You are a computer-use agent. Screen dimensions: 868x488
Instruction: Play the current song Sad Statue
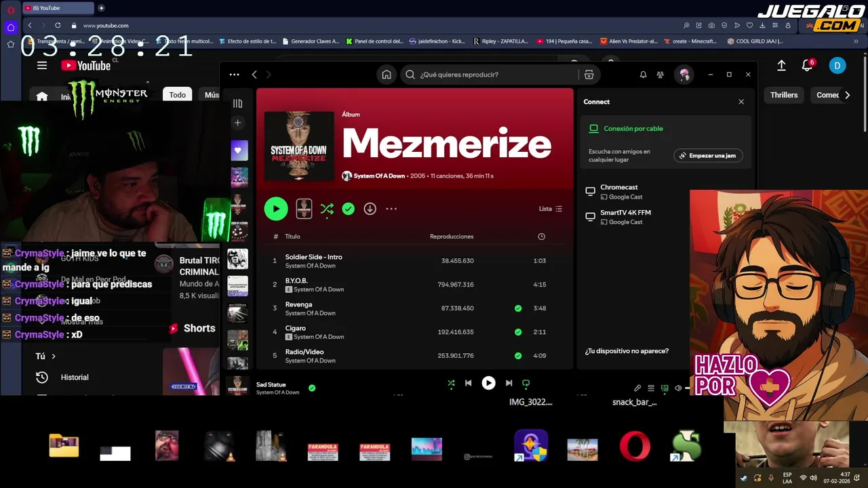[x=488, y=383]
